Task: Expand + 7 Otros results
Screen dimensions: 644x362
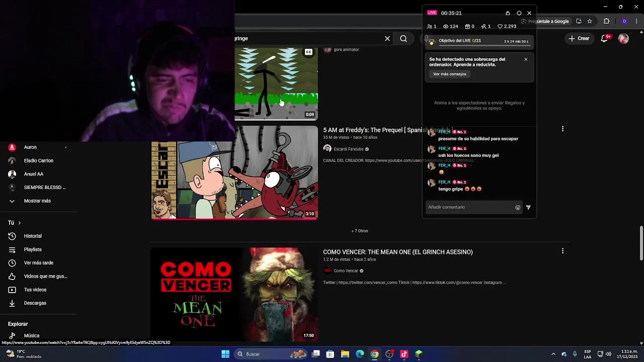Action: click(360, 231)
